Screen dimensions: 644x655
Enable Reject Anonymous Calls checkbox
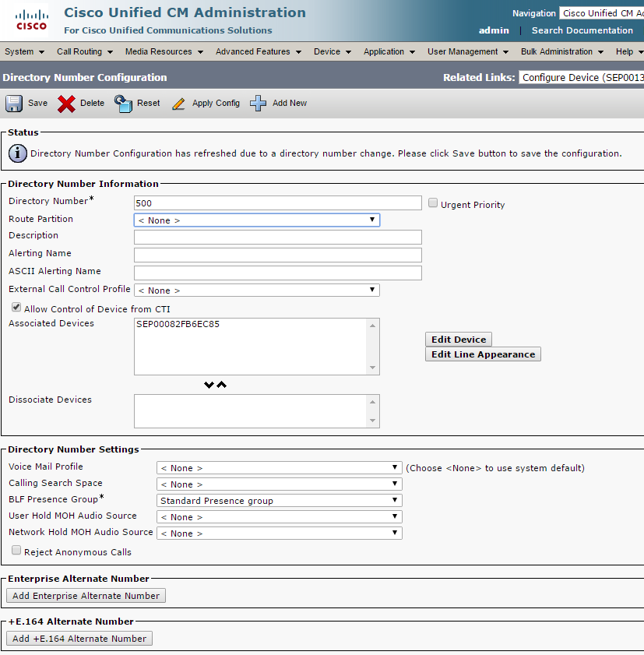point(16,551)
